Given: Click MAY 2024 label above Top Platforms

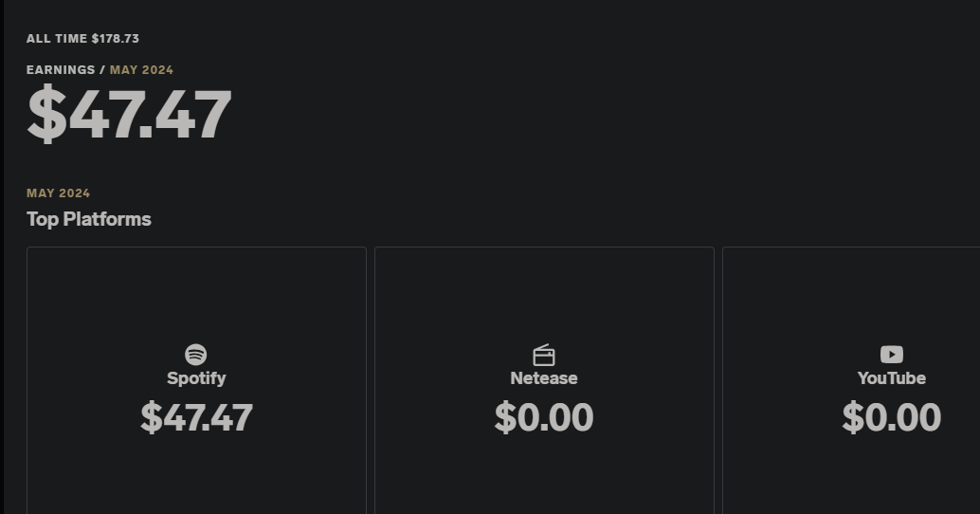Looking at the screenshot, I should (x=59, y=193).
